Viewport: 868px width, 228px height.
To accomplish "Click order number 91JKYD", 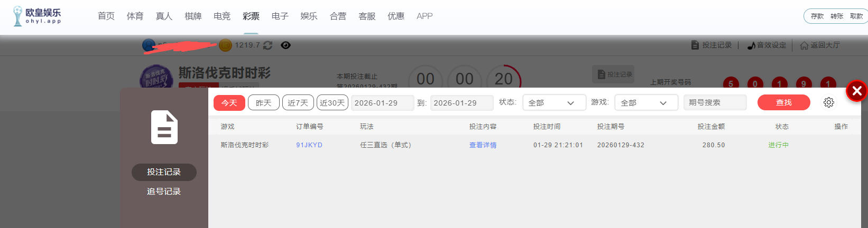I will tap(309, 145).
